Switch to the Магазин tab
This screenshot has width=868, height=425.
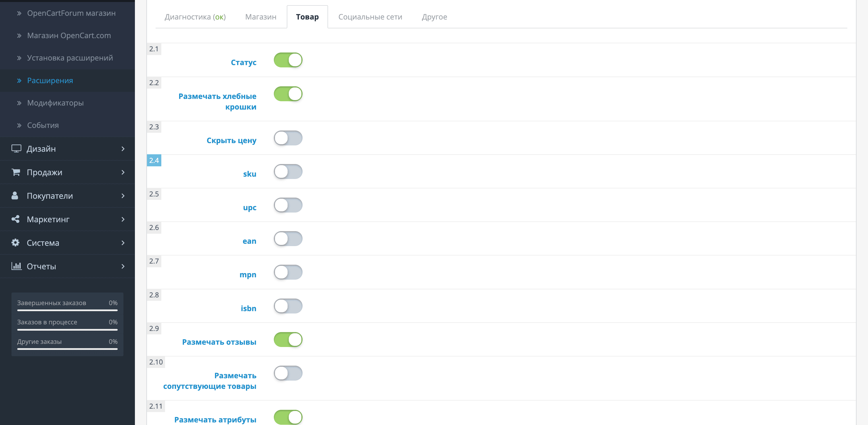click(261, 17)
